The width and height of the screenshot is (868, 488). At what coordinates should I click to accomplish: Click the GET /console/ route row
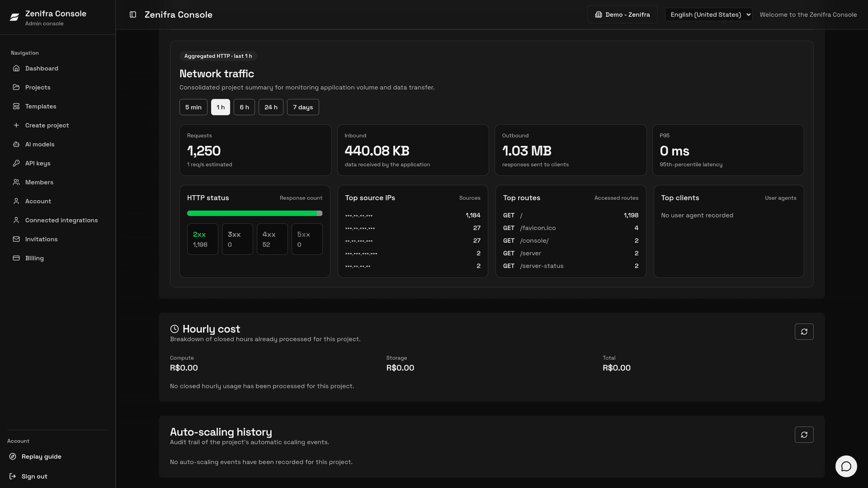[x=571, y=241]
